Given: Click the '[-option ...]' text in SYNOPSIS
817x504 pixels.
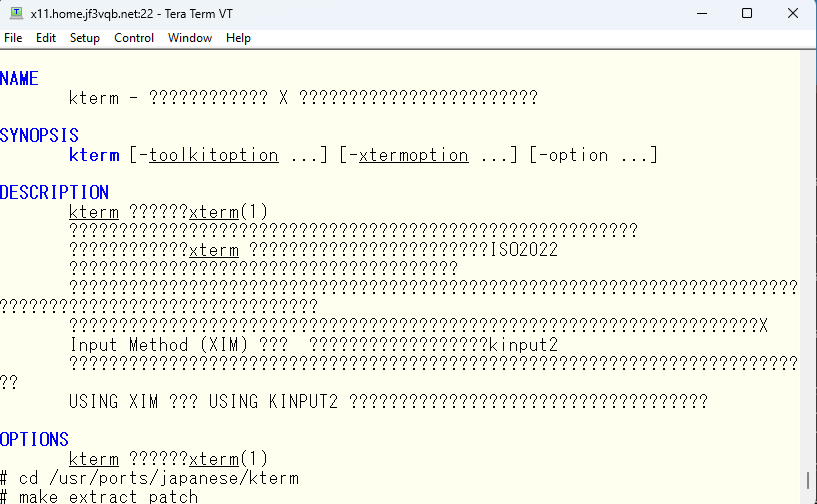Looking at the screenshot, I should 594,155.
